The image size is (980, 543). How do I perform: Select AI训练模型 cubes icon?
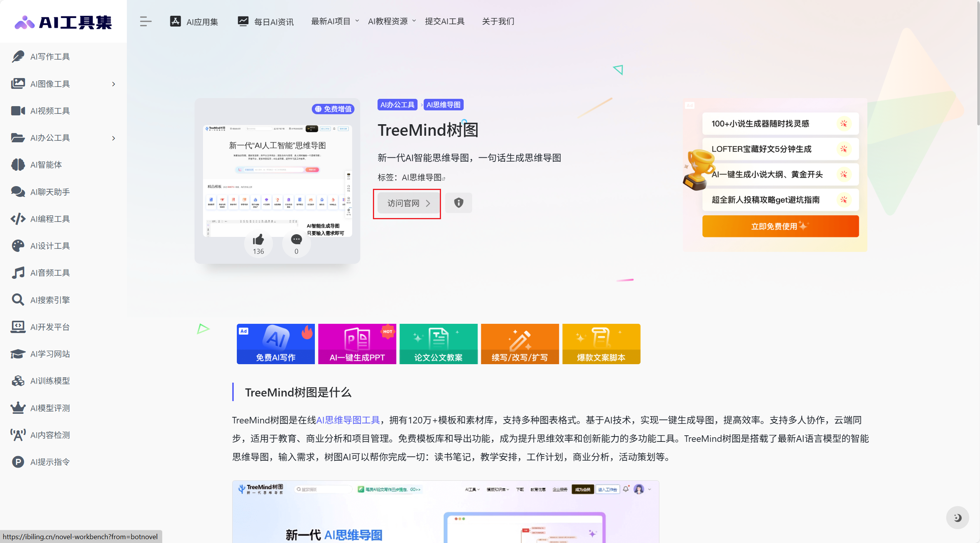[x=18, y=381]
